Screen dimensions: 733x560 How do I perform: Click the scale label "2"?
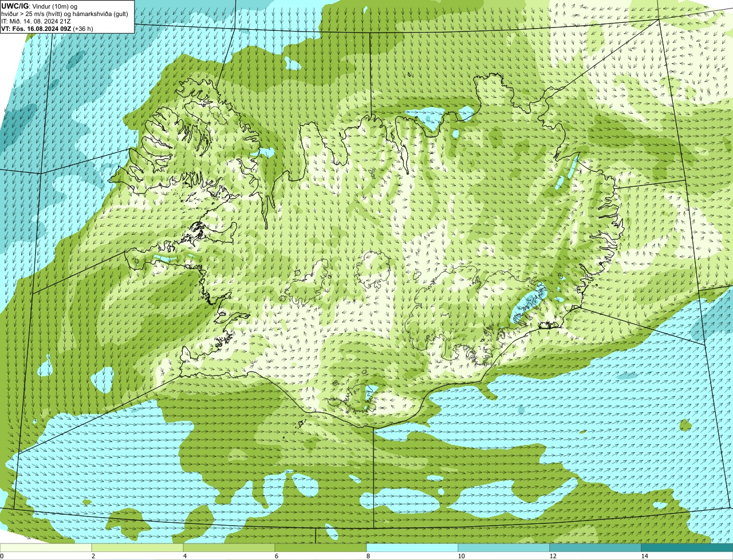click(x=93, y=556)
